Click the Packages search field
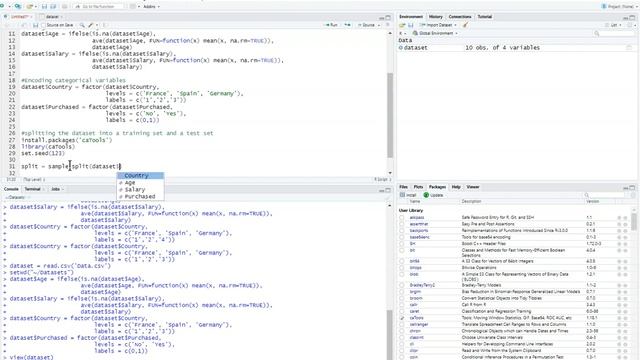This screenshot has width=640, height=360. pyautogui.click(x=604, y=196)
